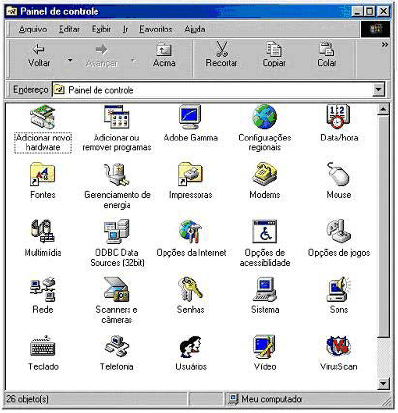Select the Data/hora icon
This screenshot has width=398, height=413.
(338, 117)
